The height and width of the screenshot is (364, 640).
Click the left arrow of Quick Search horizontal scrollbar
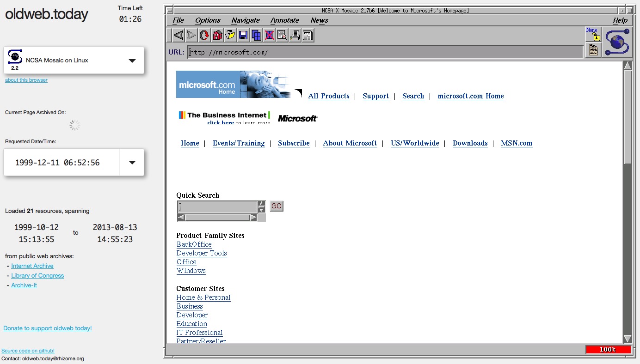pyautogui.click(x=181, y=218)
